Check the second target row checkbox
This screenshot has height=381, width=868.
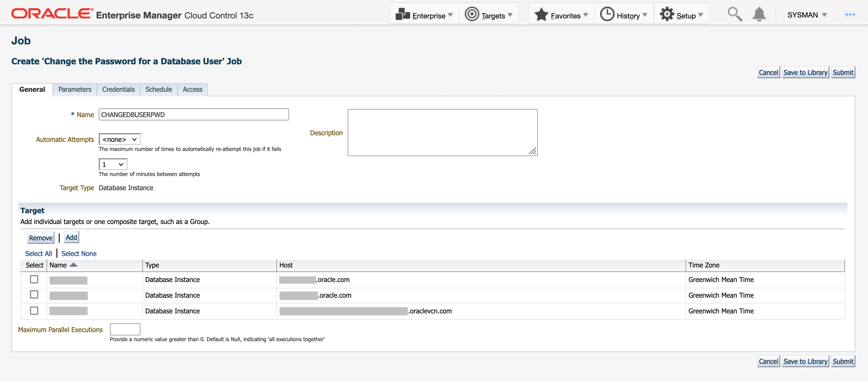[34, 295]
